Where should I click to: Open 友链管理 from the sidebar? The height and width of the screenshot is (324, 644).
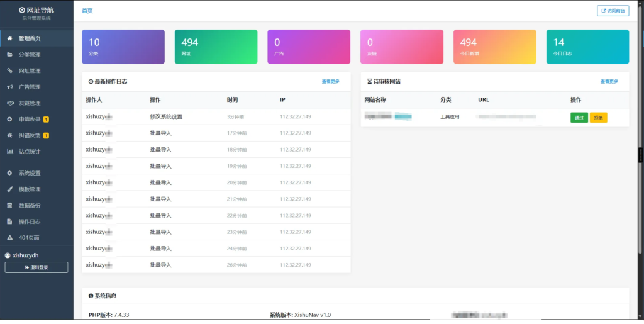point(36,103)
